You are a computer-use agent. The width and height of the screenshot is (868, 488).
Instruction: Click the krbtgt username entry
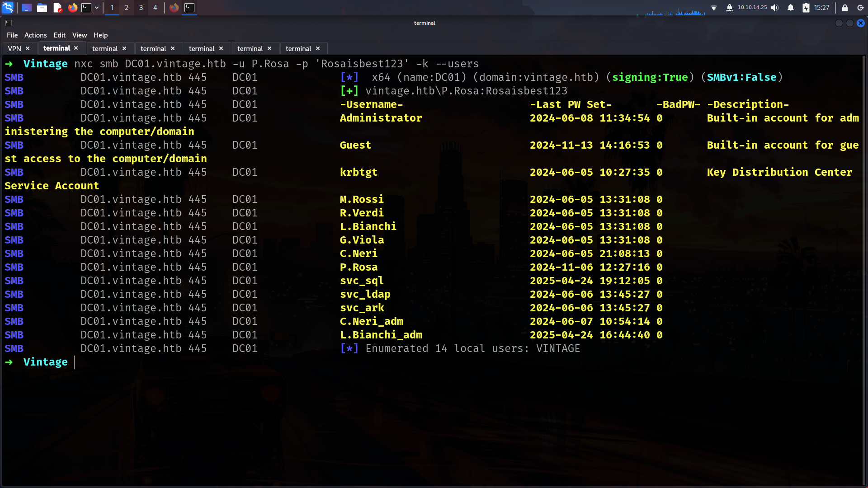pos(359,172)
